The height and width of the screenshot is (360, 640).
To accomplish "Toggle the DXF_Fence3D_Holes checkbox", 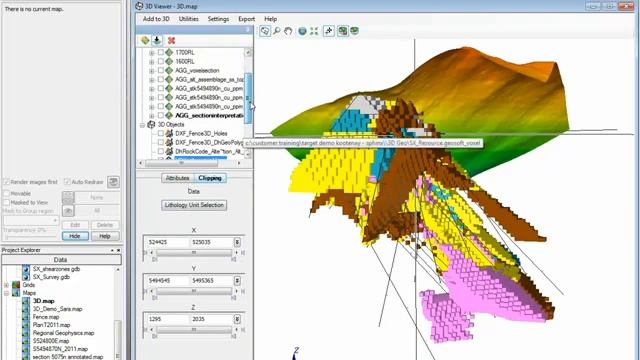I will (161, 133).
